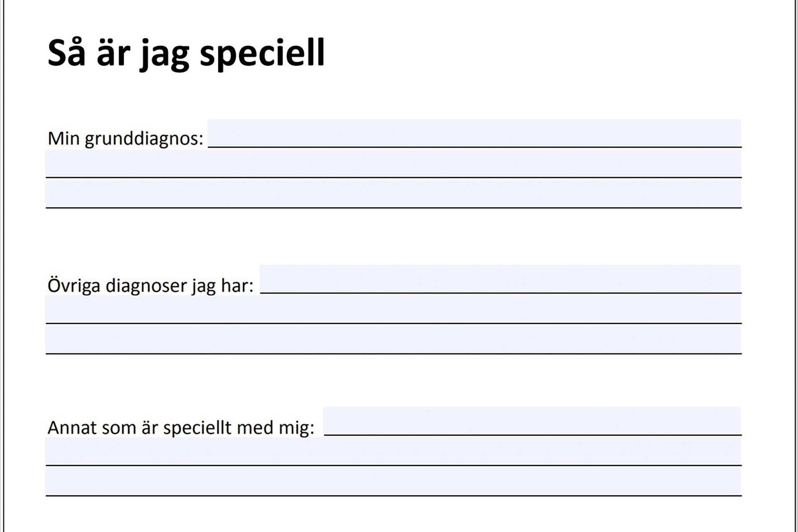This screenshot has height=532, width=798.
Task: Focus second line under Annat som är speciellt
Action: pyautogui.click(x=393, y=451)
